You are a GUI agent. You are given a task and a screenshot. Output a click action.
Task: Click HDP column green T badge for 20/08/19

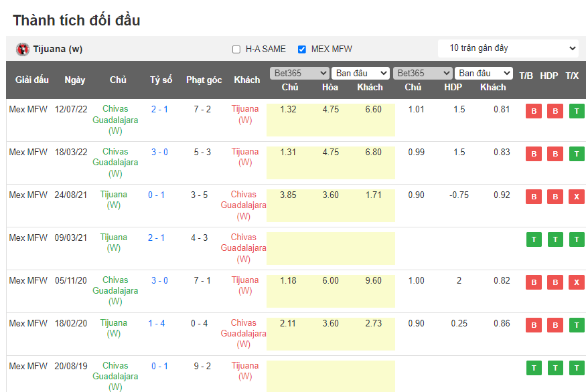(x=555, y=368)
